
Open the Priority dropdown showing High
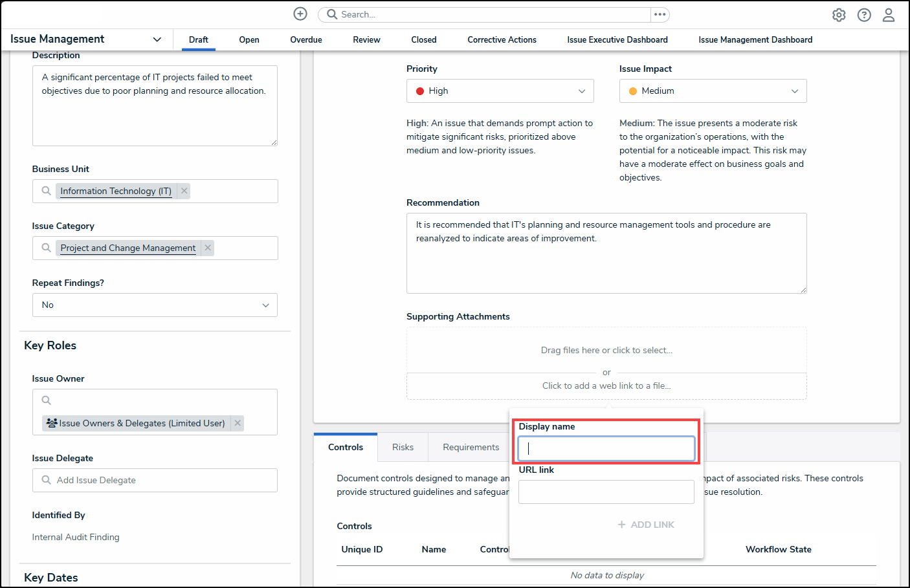click(x=500, y=91)
